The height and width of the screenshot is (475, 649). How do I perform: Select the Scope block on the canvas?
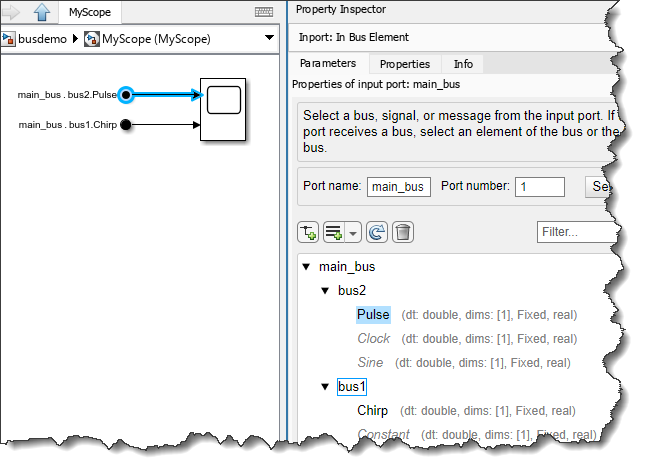coord(224,108)
